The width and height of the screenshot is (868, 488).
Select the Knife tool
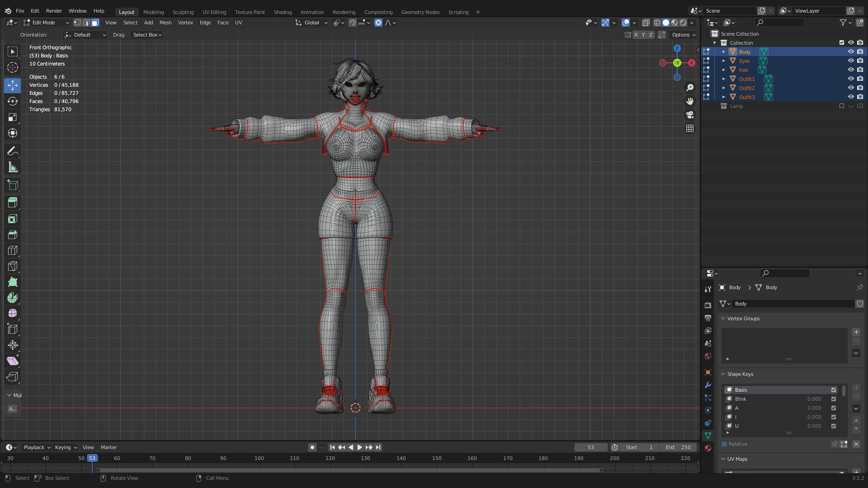(13, 266)
